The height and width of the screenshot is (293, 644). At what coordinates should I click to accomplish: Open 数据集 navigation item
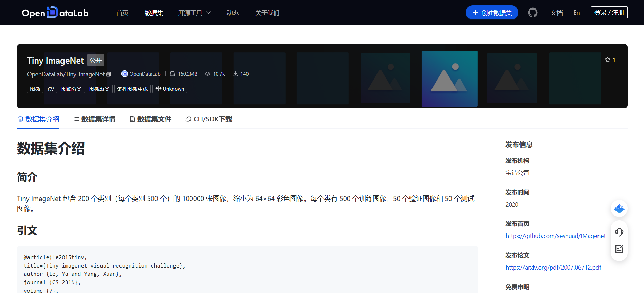tap(154, 13)
